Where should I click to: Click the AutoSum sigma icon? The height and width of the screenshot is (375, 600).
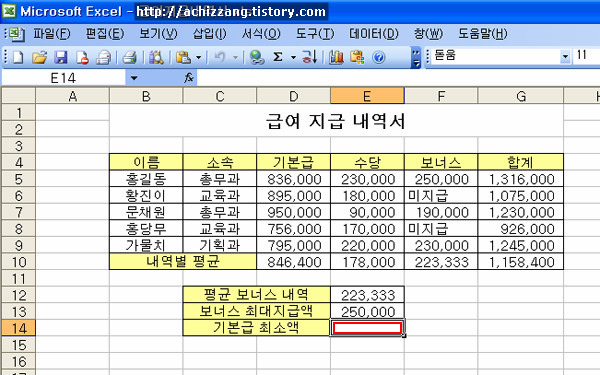tap(278, 57)
